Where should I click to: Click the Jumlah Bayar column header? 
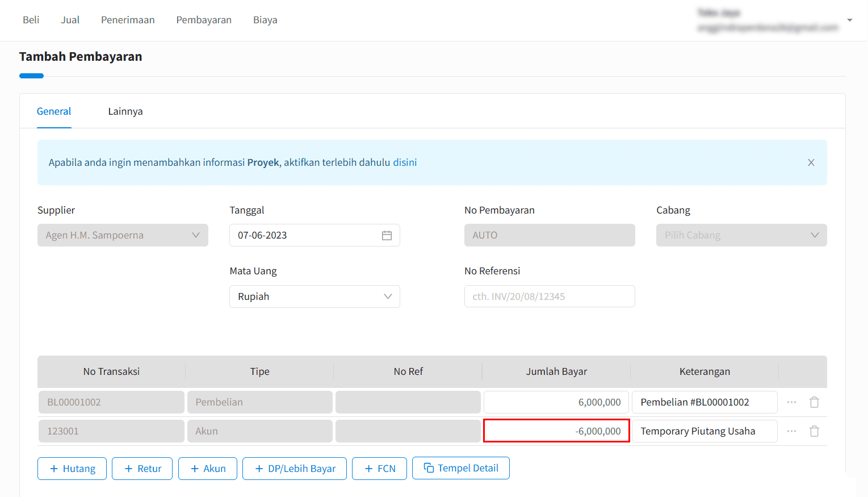(x=556, y=371)
